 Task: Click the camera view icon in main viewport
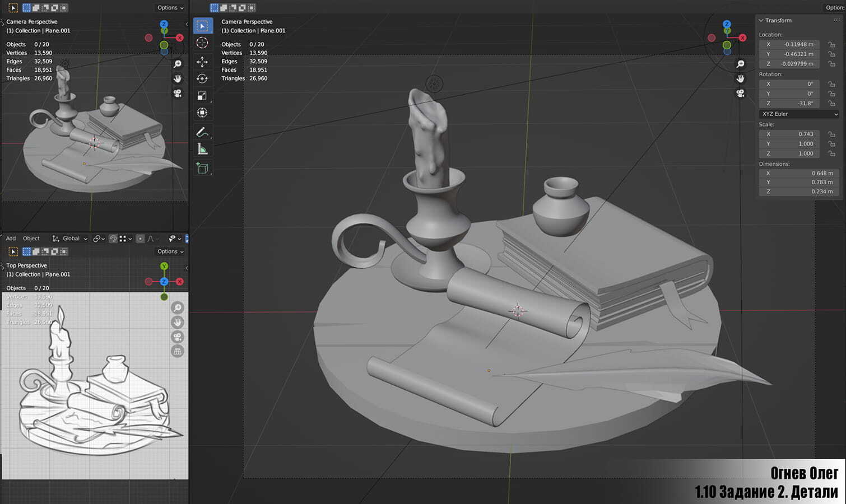(740, 94)
